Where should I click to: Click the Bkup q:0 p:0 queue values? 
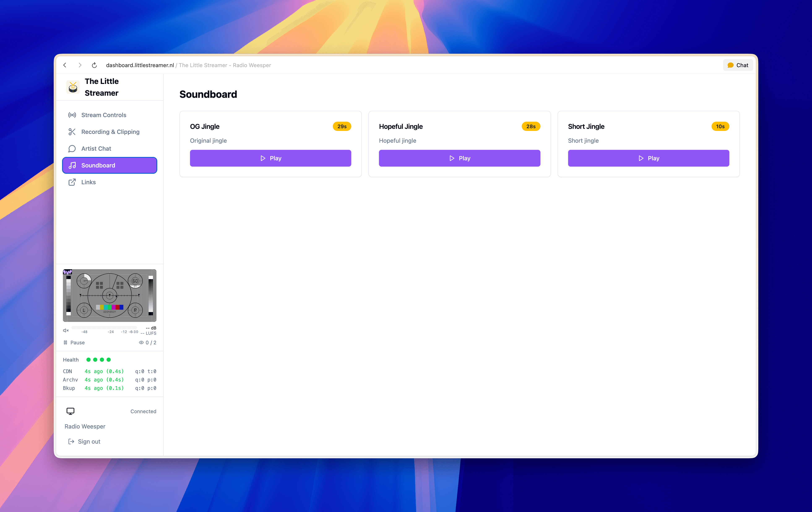coord(146,388)
